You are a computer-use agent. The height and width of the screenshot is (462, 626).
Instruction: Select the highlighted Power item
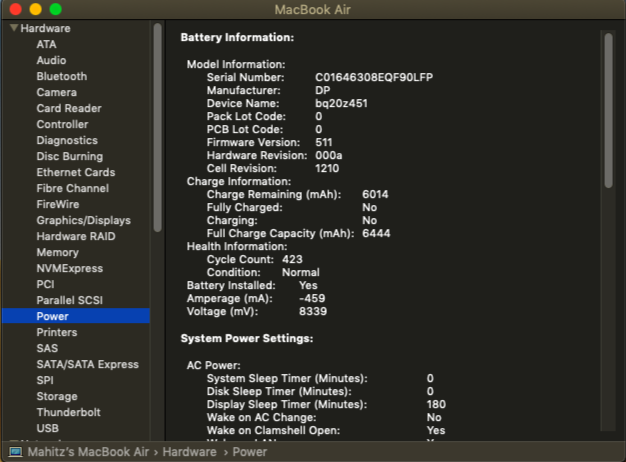(76, 316)
